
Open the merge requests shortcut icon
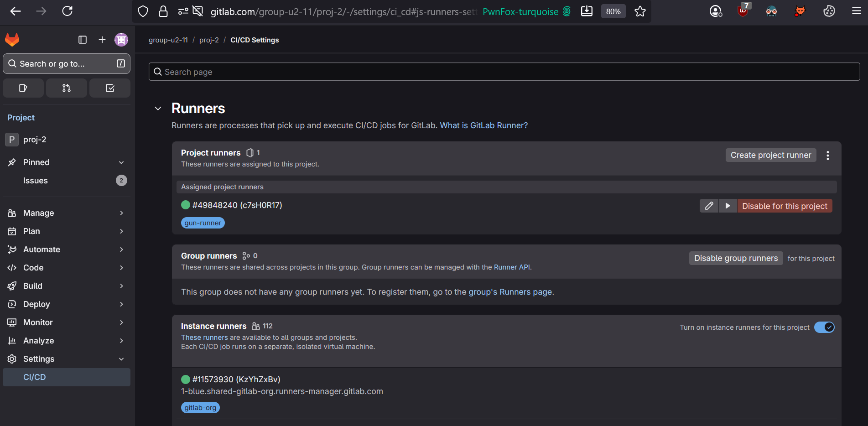tap(67, 88)
